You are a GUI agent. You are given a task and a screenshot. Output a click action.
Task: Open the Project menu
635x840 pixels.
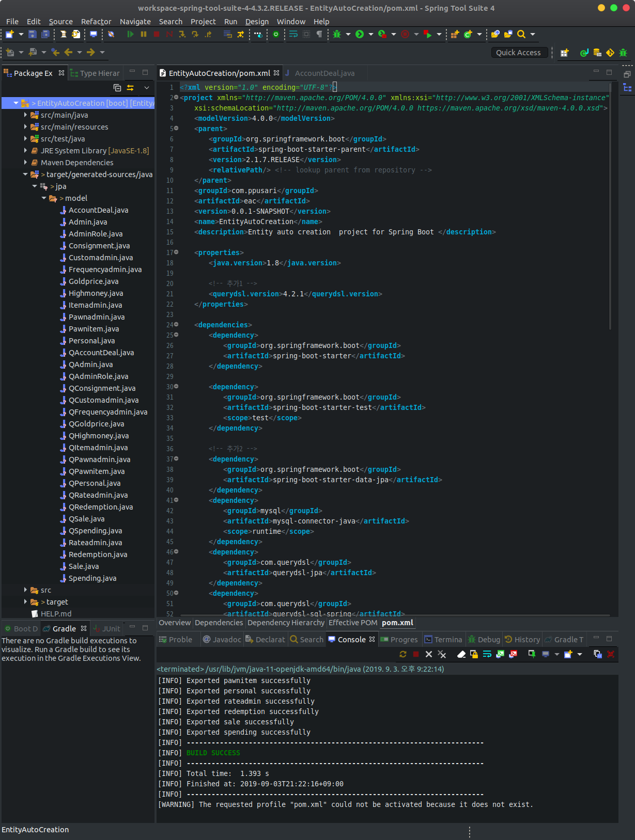203,22
